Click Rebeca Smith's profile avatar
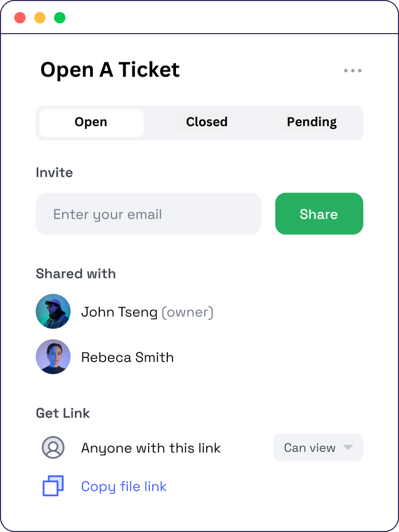 (53, 357)
